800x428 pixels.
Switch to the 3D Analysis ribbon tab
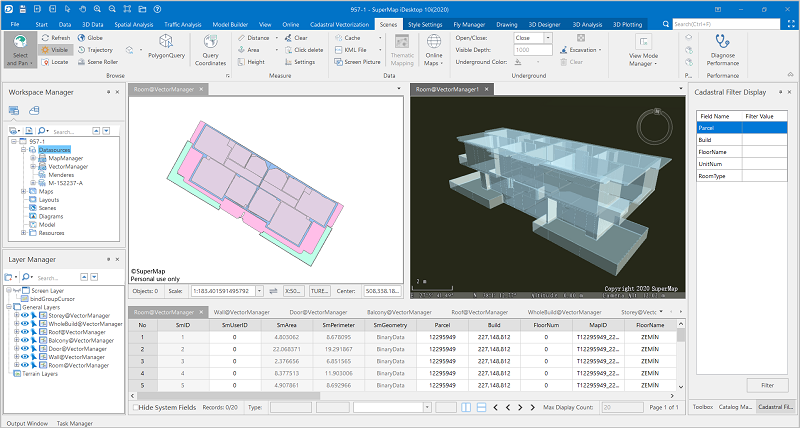coord(587,24)
